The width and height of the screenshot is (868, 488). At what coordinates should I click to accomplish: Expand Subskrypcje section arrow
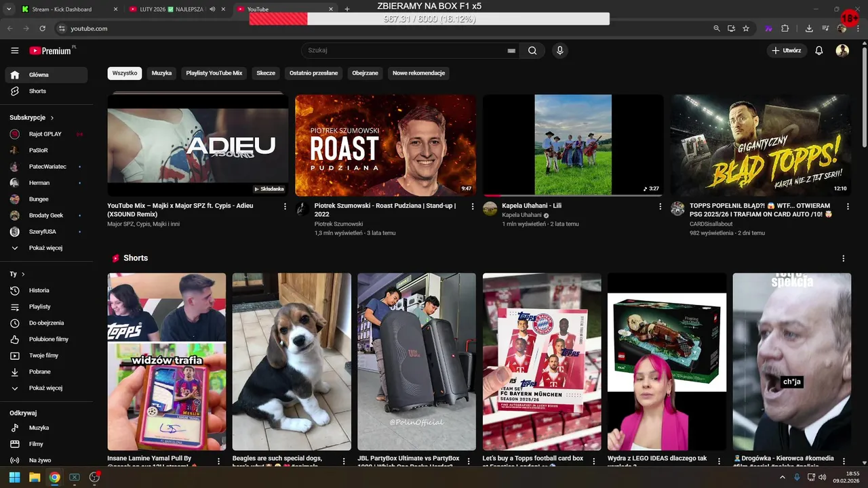[x=52, y=118]
